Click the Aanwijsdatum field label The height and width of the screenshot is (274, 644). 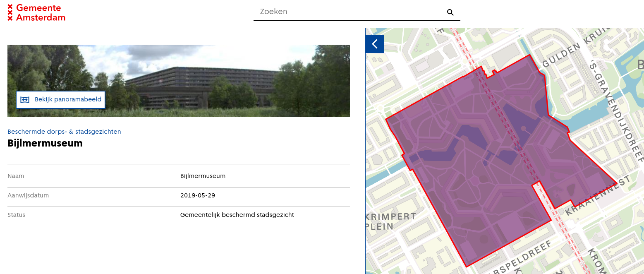28,195
